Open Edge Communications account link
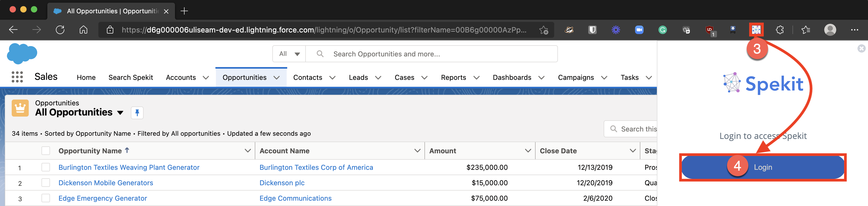This screenshot has width=868, height=206. click(x=295, y=198)
